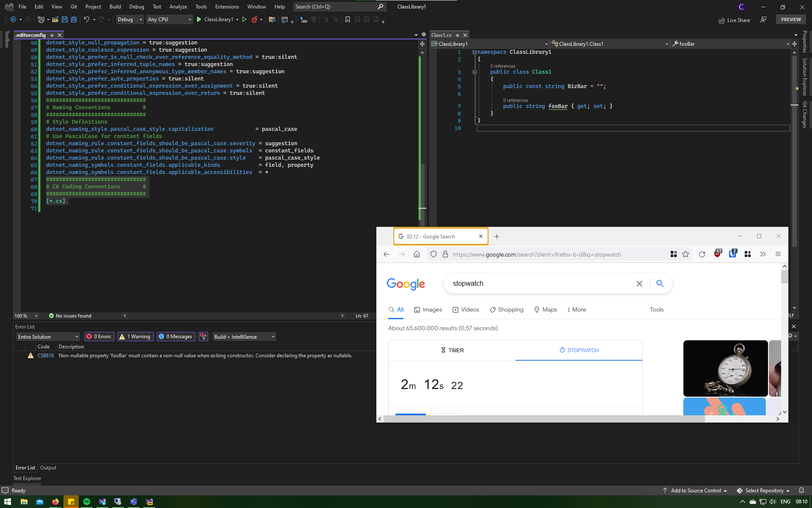Open the Build + IntelliSense dropdown
The height and width of the screenshot is (508, 812).
244,337
